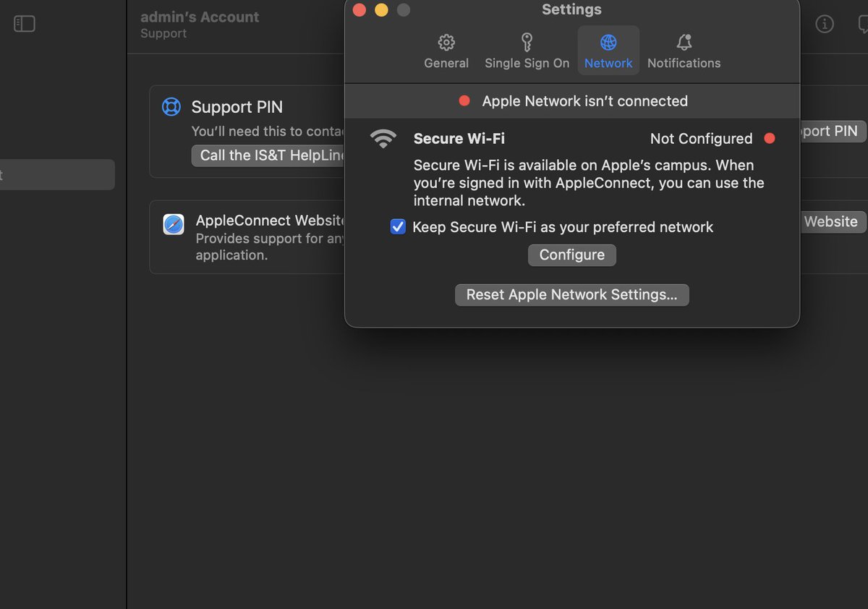868x609 pixels.
Task: Minimize the Settings window with yellow button
Action: 381,10
